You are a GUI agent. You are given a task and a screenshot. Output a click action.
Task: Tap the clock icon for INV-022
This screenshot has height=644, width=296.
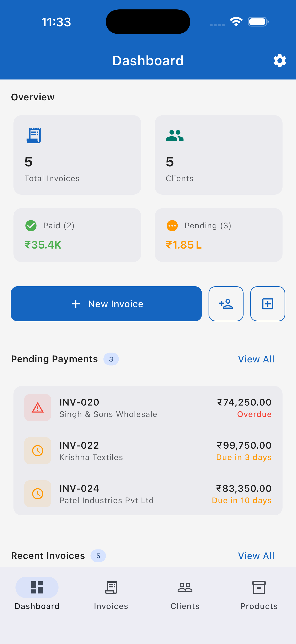click(38, 450)
